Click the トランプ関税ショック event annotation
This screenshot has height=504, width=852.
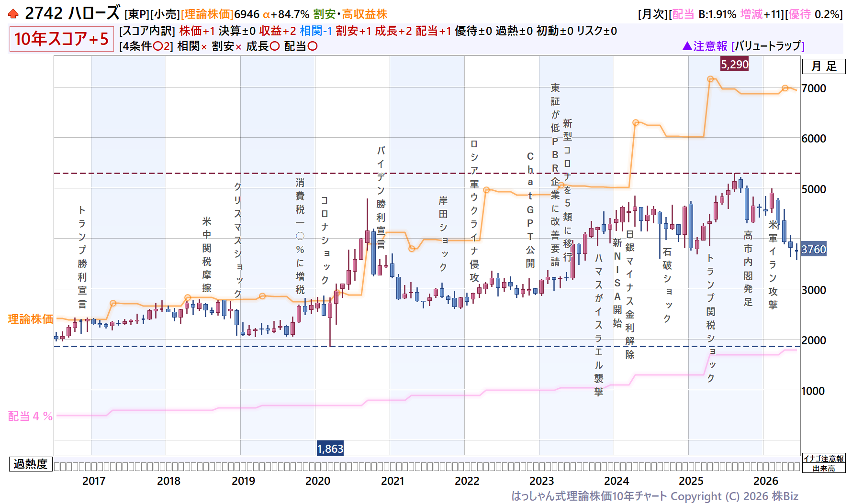point(711,318)
